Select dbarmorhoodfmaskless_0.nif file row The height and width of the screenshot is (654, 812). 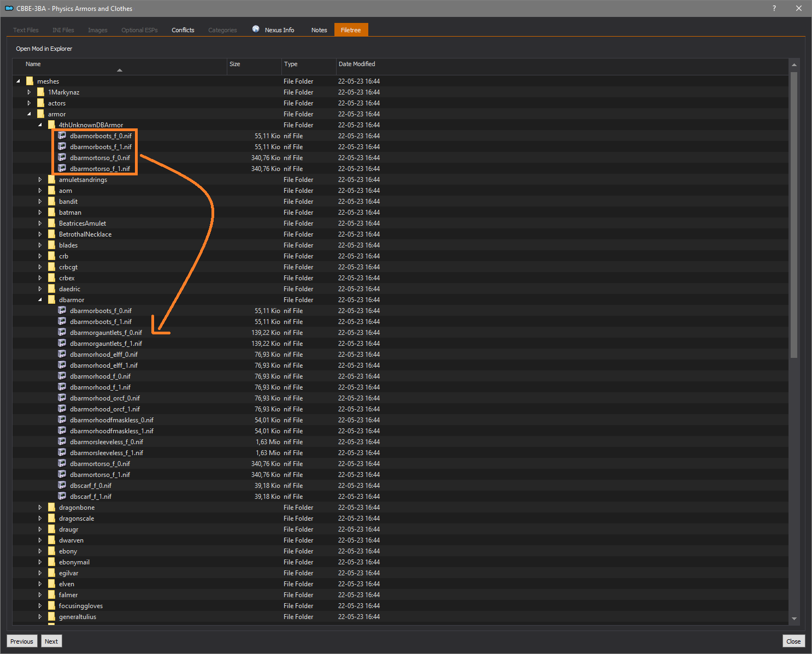(401, 420)
